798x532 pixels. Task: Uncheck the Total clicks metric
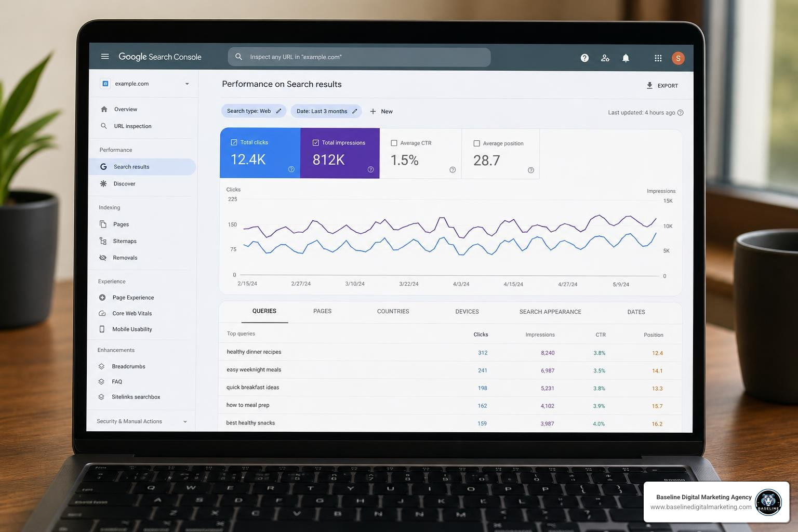234,142
